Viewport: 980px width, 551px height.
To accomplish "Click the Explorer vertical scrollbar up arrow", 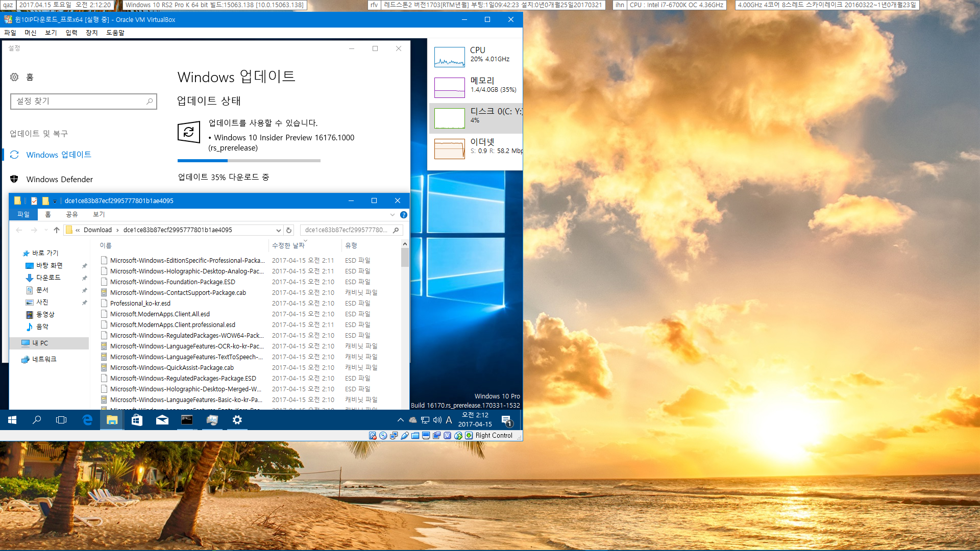I will click(405, 244).
